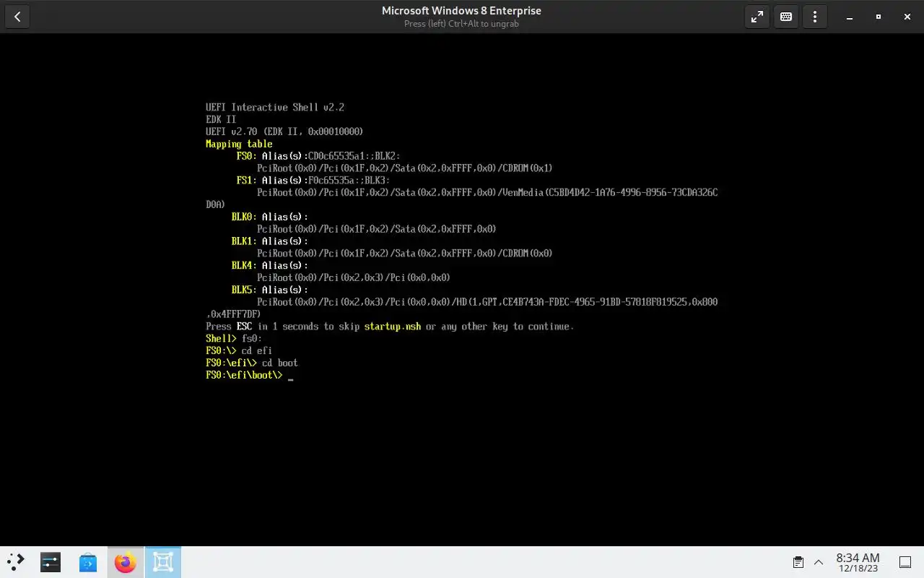Open the three-dot more options menu

click(815, 17)
